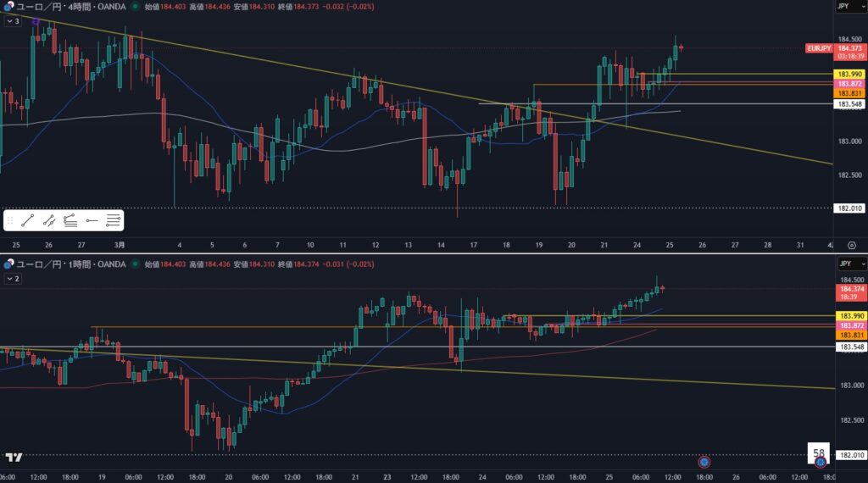
Task: Click the EURJPY price label on upper price axis
Action: (x=820, y=49)
